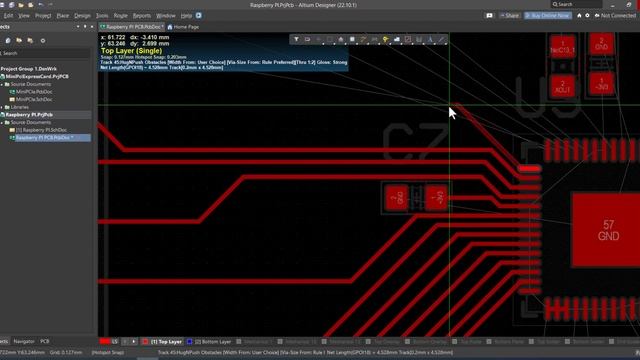Viewport: 640px width, 360px height.
Task: Click the Snap options icon in active bar
Action: click(x=307, y=39)
